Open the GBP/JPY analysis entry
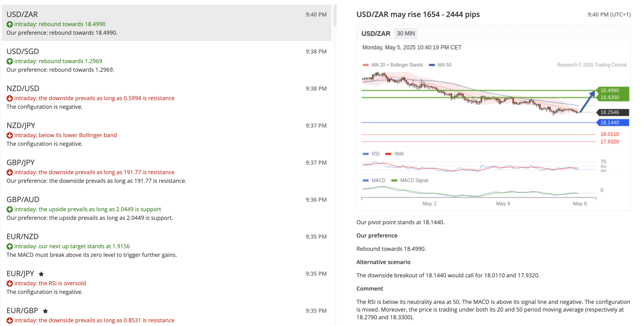Viewport: 644px width, 326px height. pos(167,171)
